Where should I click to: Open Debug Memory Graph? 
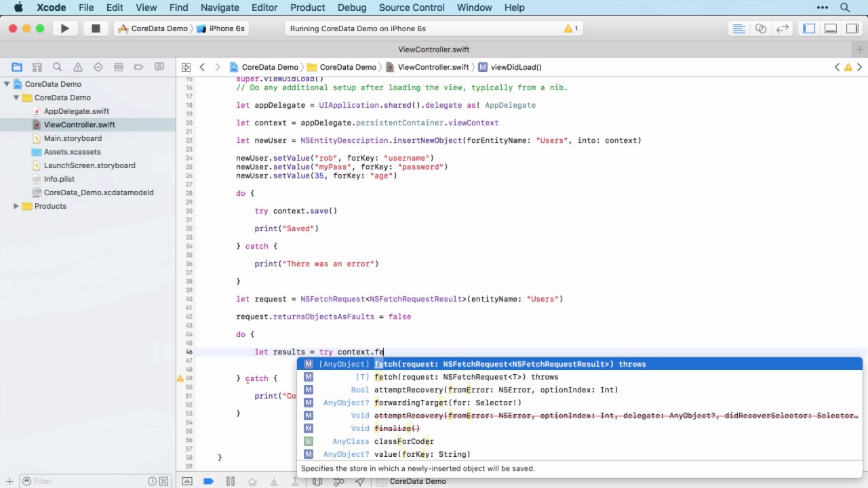click(x=339, y=481)
